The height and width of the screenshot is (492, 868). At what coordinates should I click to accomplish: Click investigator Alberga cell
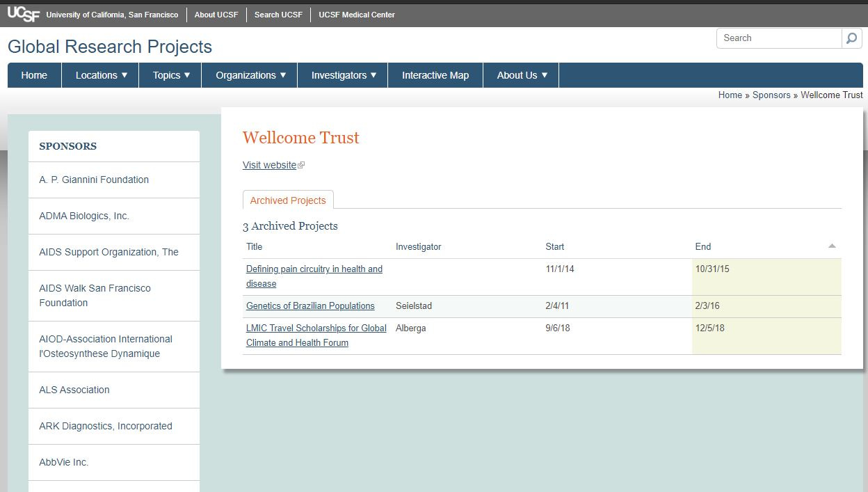click(x=410, y=328)
